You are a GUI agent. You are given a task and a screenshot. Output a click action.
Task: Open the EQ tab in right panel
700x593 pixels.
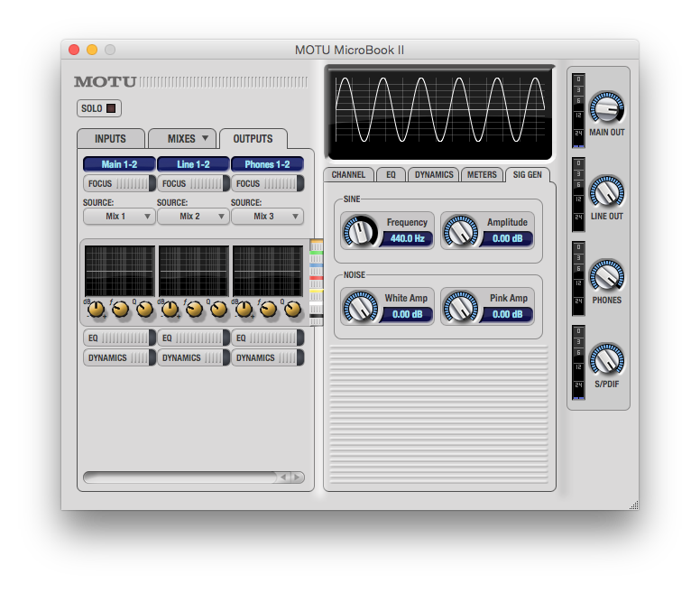(x=391, y=174)
